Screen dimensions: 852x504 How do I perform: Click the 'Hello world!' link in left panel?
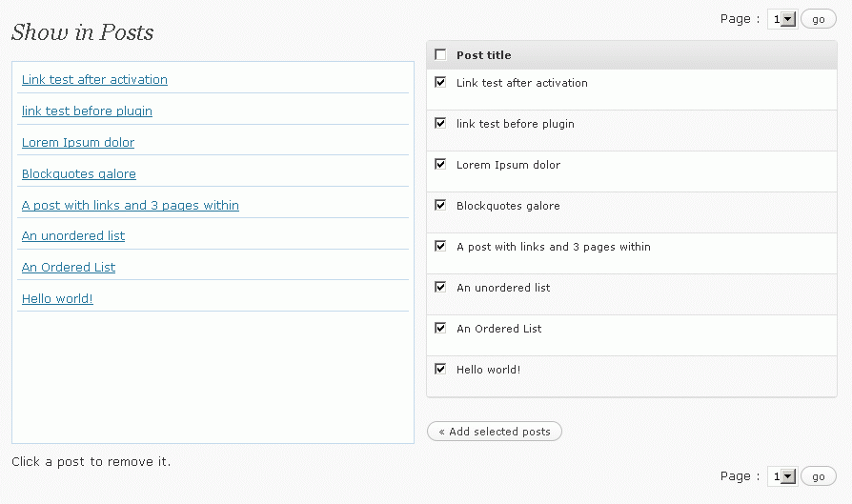point(57,299)
